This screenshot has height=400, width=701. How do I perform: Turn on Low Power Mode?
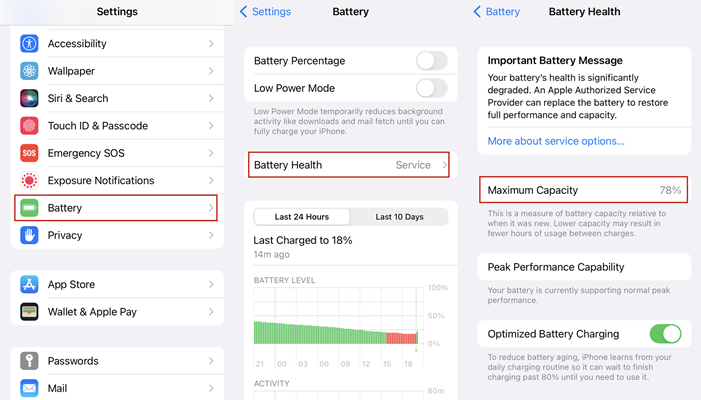coord(431,88)
